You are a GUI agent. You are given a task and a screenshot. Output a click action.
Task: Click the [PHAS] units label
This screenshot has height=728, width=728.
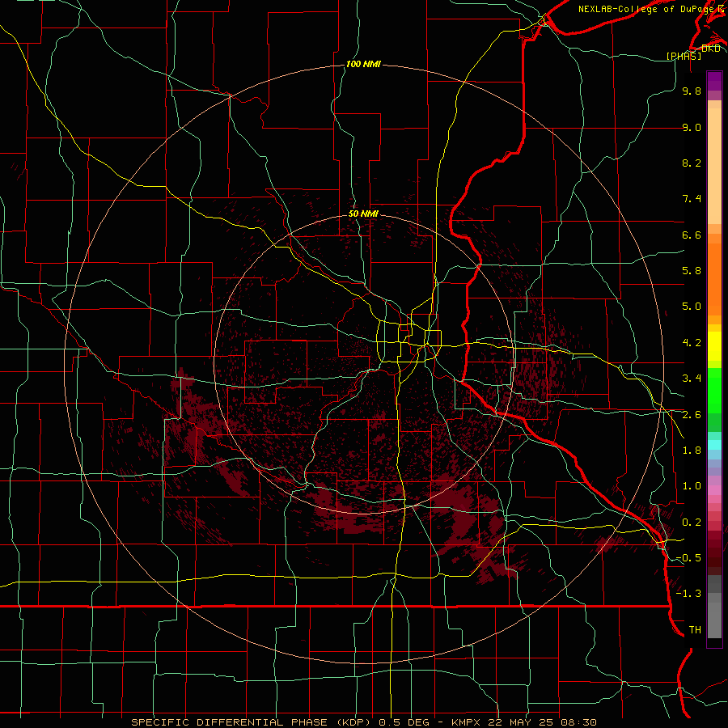tap(684, 56)
